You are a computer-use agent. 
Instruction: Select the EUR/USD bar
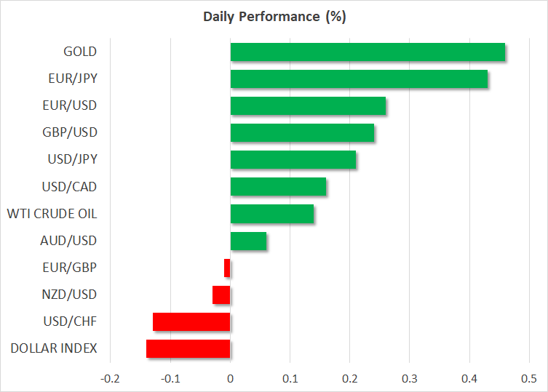(x=308, y=106)
